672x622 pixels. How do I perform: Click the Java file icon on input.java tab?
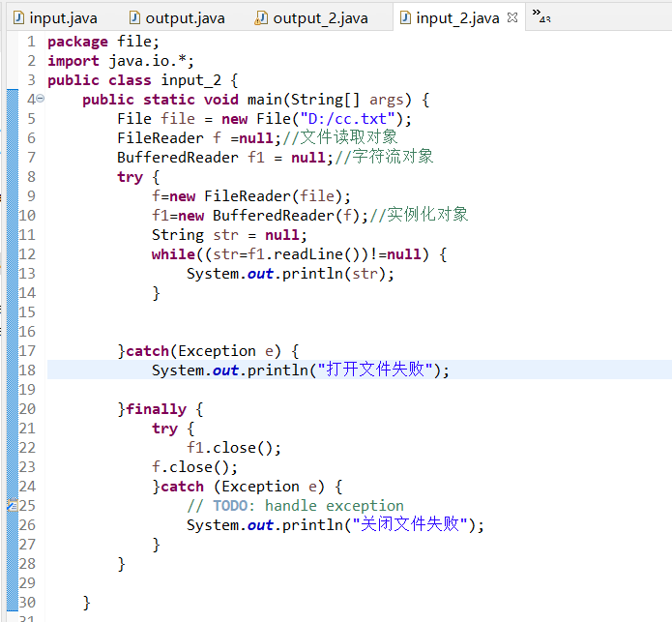tap(18, 18)
